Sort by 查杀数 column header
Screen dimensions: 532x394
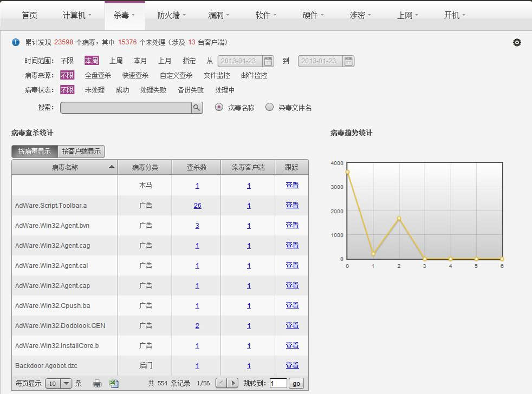pos(197,167)
